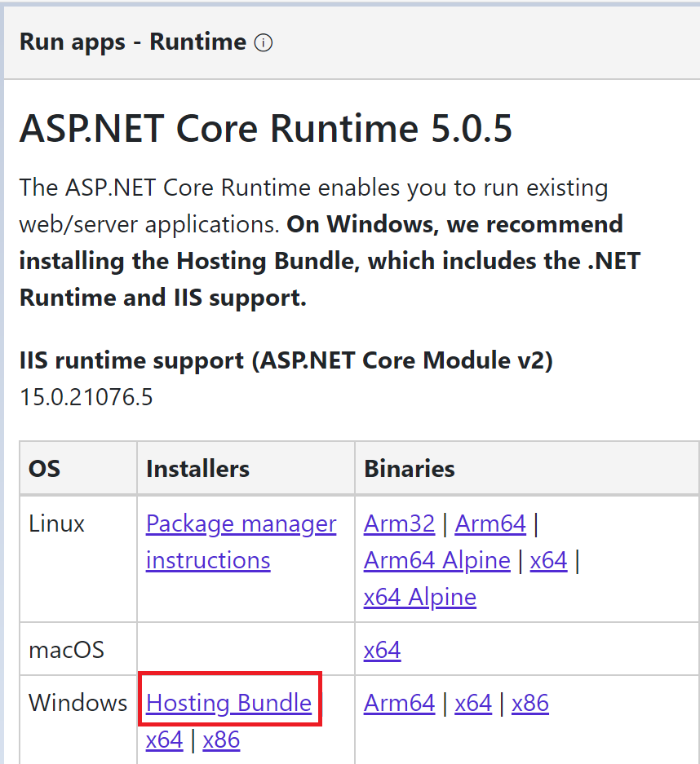This screenshot has width=700, height=764.
Task: Download the macOS x64 binaries
Action: coord(382,650)
